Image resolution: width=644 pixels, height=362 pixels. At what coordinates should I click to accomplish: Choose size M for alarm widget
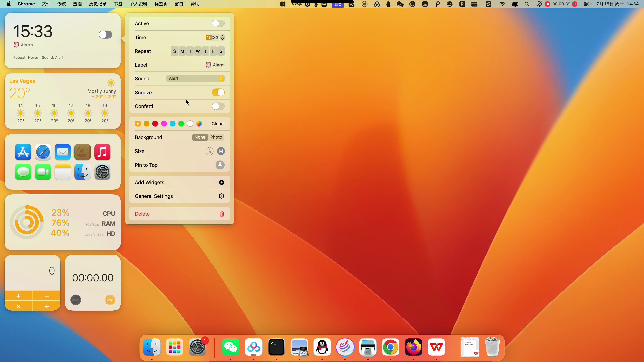(220, 151)
